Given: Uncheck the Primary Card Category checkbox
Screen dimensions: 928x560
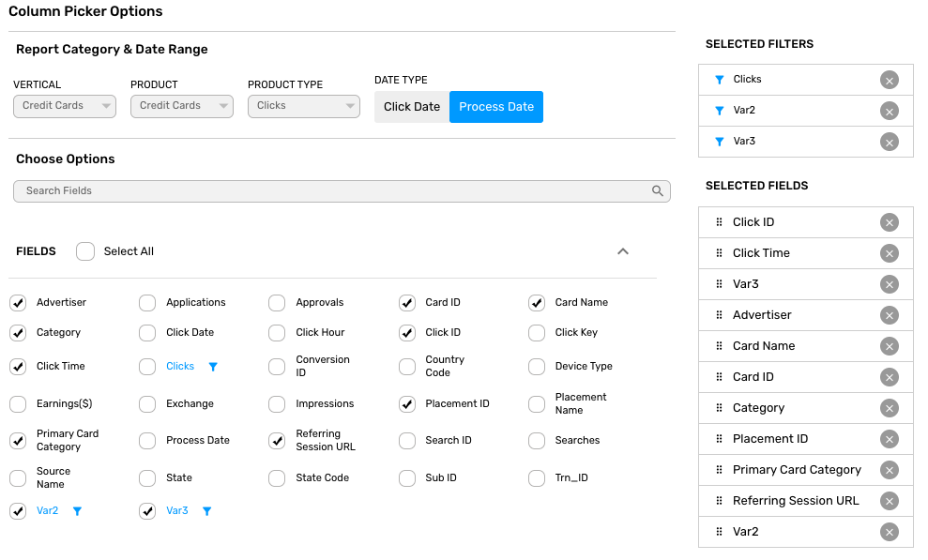Looking at the screenshot, I should [18, 441].
